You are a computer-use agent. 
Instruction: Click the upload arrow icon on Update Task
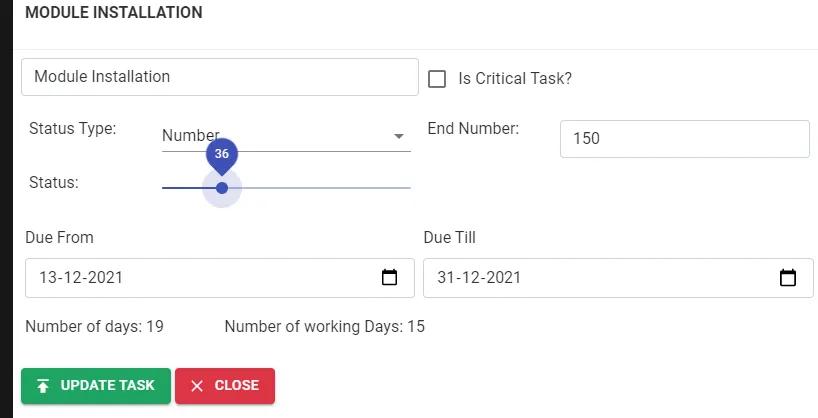coord(43,386)
